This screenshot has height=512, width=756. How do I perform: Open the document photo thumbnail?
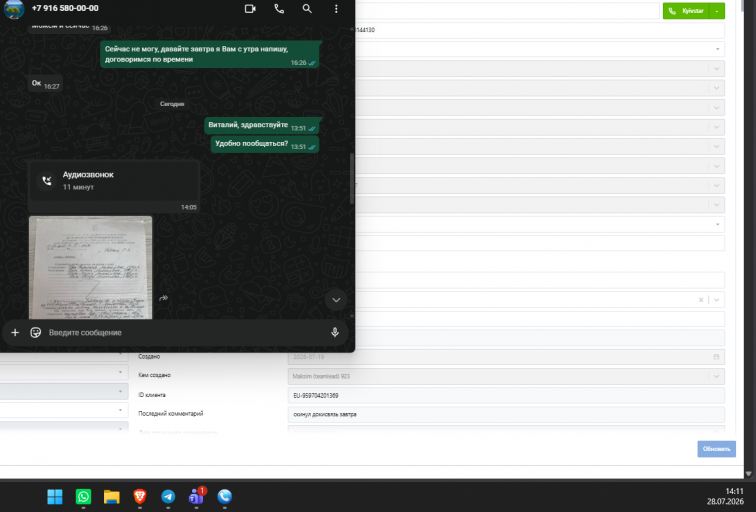click(x=91, y=268)
